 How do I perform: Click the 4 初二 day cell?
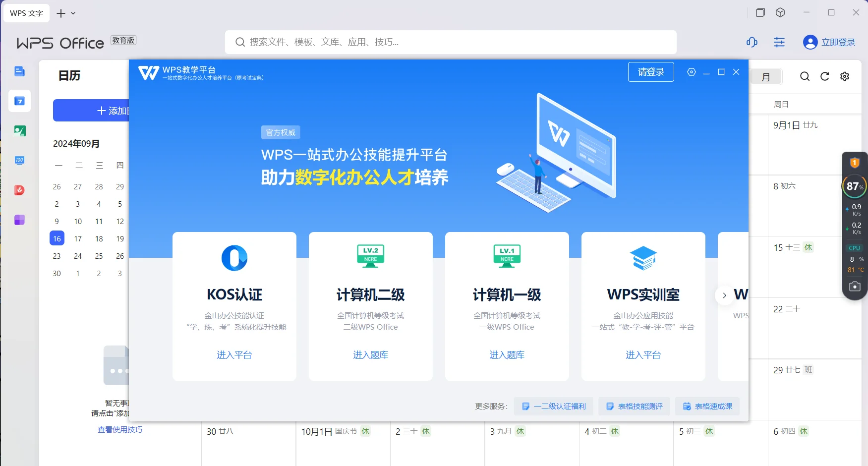coord(627,443)
